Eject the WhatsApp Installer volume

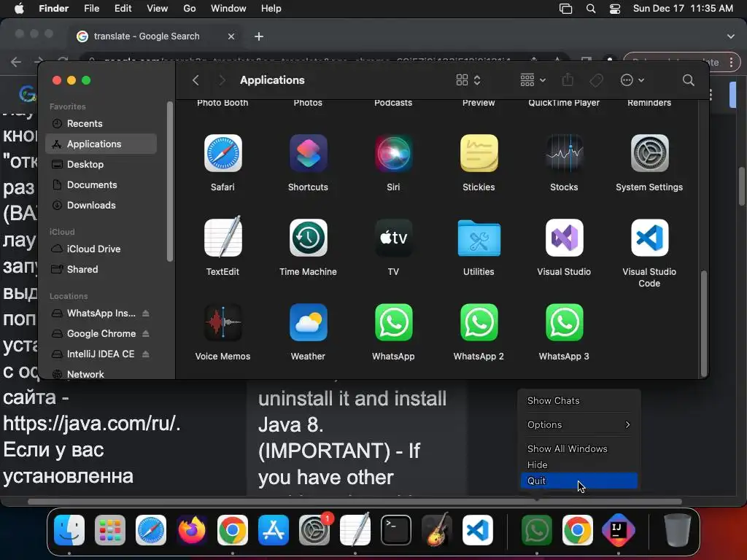coord(146,314)
